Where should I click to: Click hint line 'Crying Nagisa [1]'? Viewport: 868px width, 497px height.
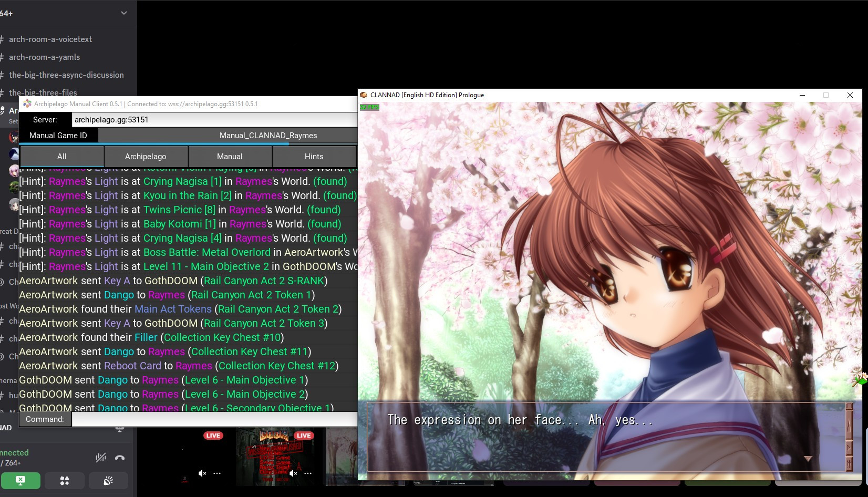coord(183,181)
